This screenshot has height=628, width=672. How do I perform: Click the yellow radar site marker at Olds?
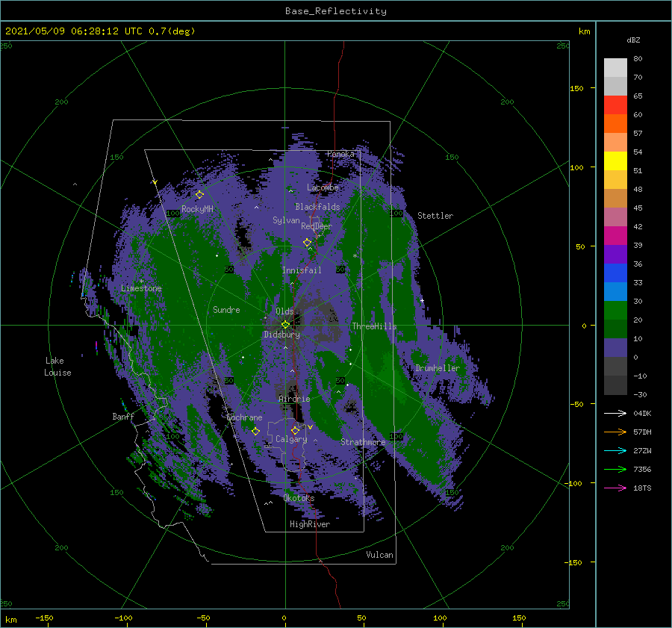click(x=285, y=325)
